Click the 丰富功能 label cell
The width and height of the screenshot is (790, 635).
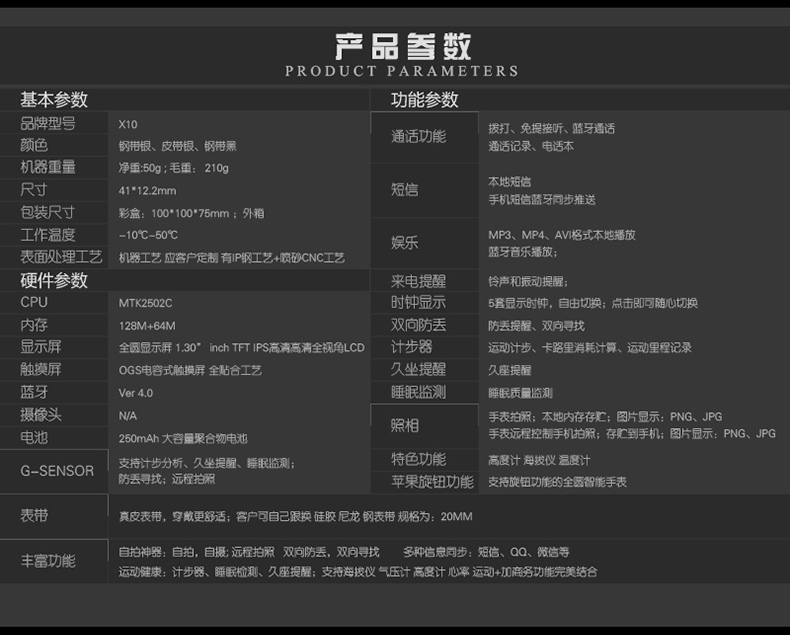[x=48, y=561]
